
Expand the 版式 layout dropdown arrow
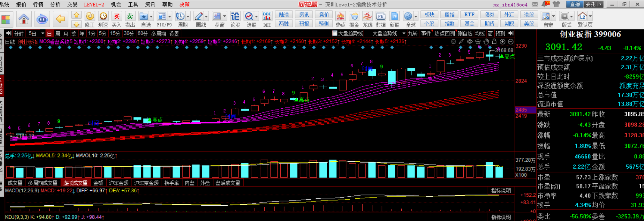pyautogui.click(x=571, y=16)
